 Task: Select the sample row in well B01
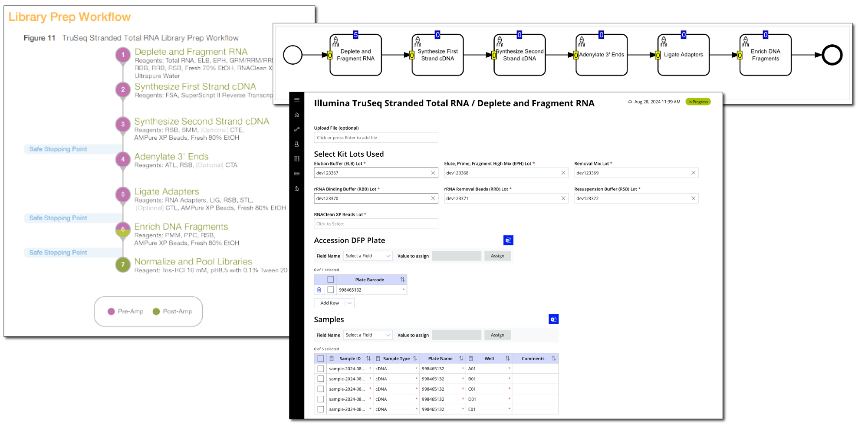coord(321,379)
